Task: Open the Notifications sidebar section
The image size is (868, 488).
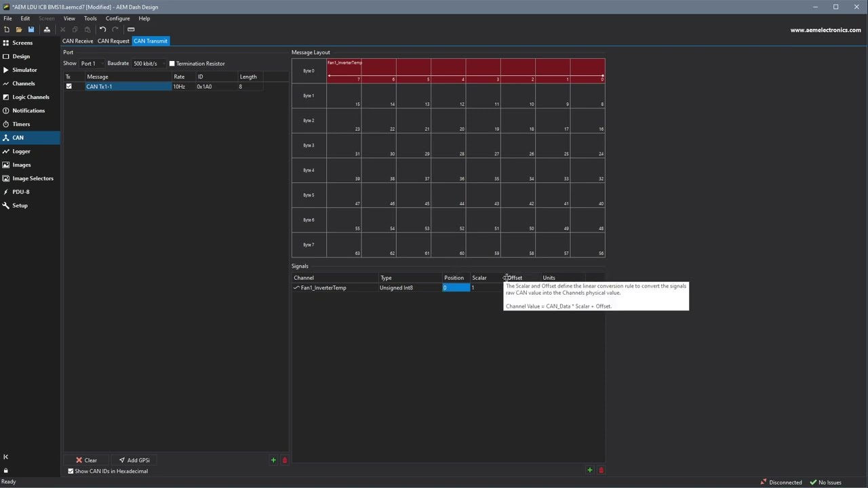Action: pyautogui.click(x=30, y=110)
